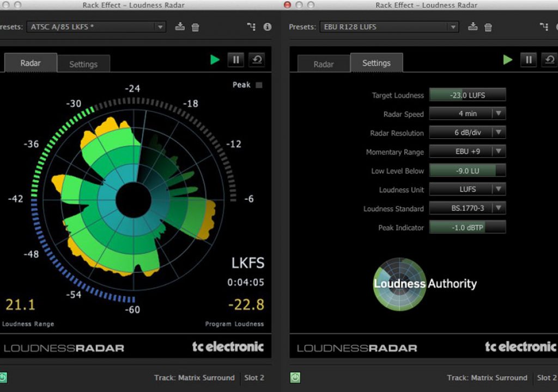The height and width of the screenshot is (392, 558).
Task: Delete preset trash icon in right window
Action: [x=488, y=27]
